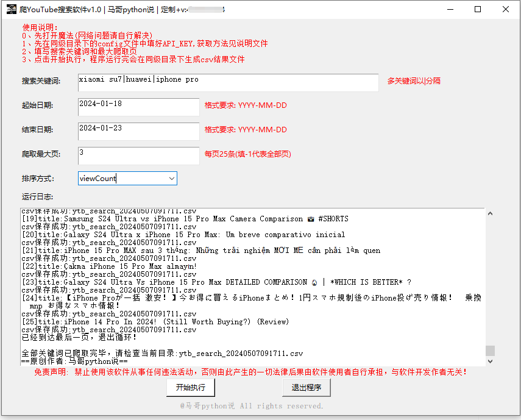Minimize the window
Viewport: 521px width, 420px height.
[450, 9]
